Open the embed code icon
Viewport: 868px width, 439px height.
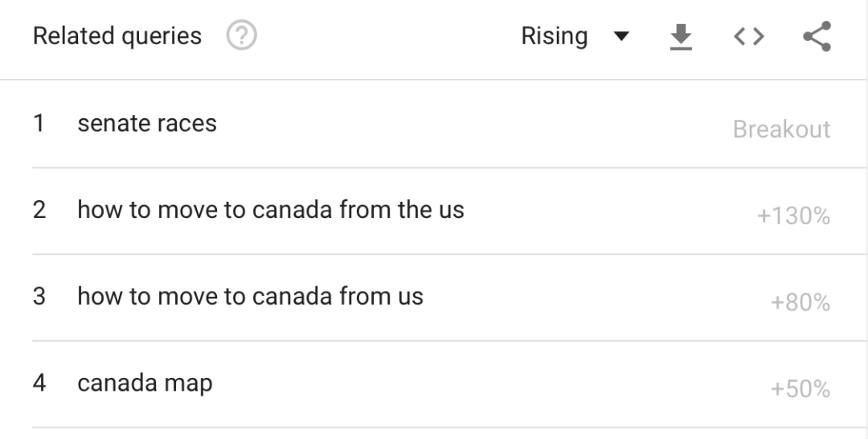[749, 36]
